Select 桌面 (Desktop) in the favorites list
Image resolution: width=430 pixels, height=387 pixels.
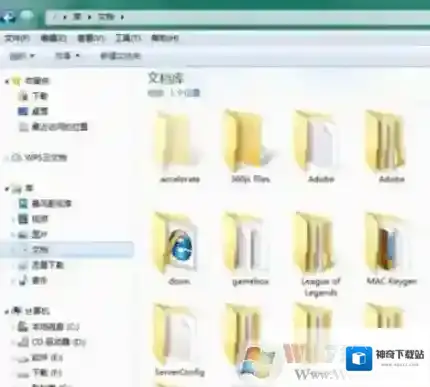40,111
